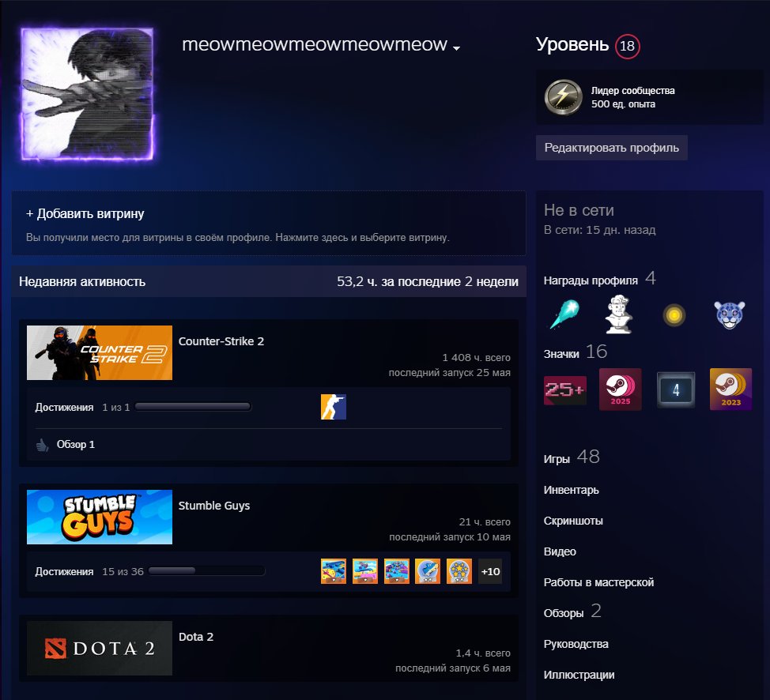The height and width of the screenshot is (700, 770).
Task: Open the 'Инвентарь' inventory link
Action: coord(571,490)
